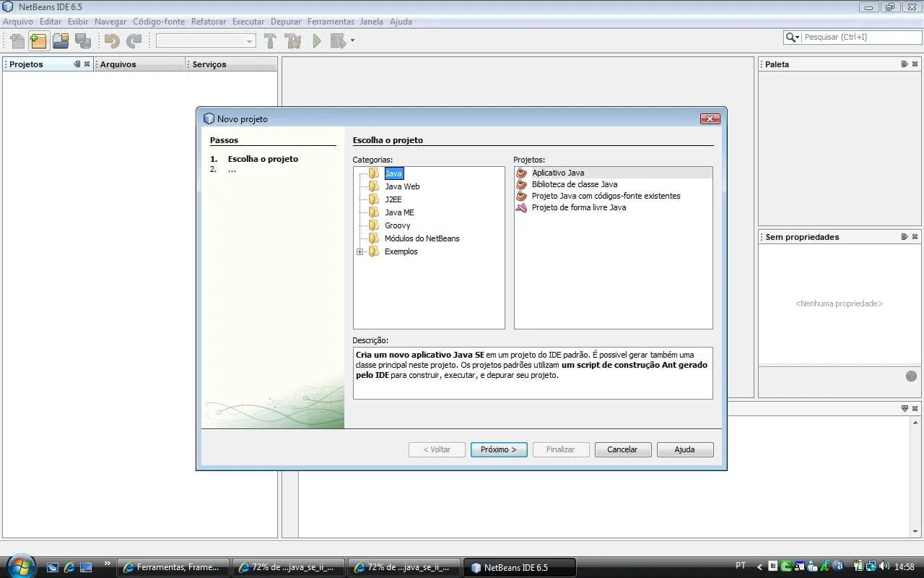
Task: Close the Sem propriedades panel
Action: click(915, 237)
